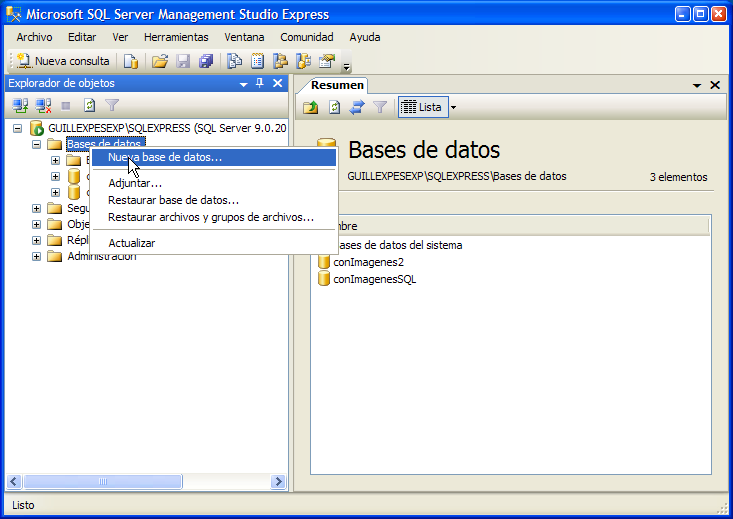Click the left arrow of horizontal scrollbar
This screenshot has width=733, height=519.
(x=14, y=482)
